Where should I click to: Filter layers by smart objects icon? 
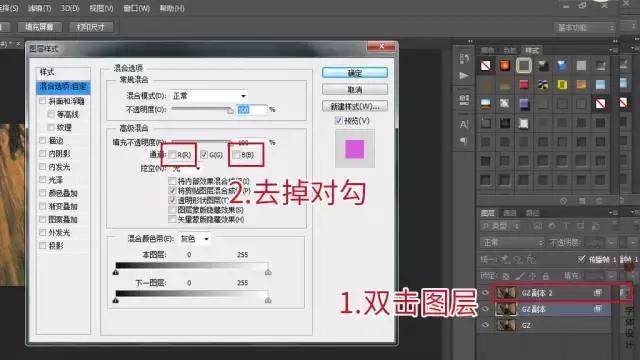[595, 226]
